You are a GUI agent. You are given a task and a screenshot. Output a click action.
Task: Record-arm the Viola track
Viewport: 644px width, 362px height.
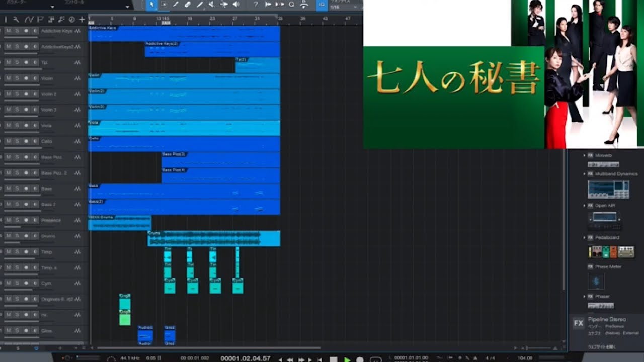pos(26,126)
